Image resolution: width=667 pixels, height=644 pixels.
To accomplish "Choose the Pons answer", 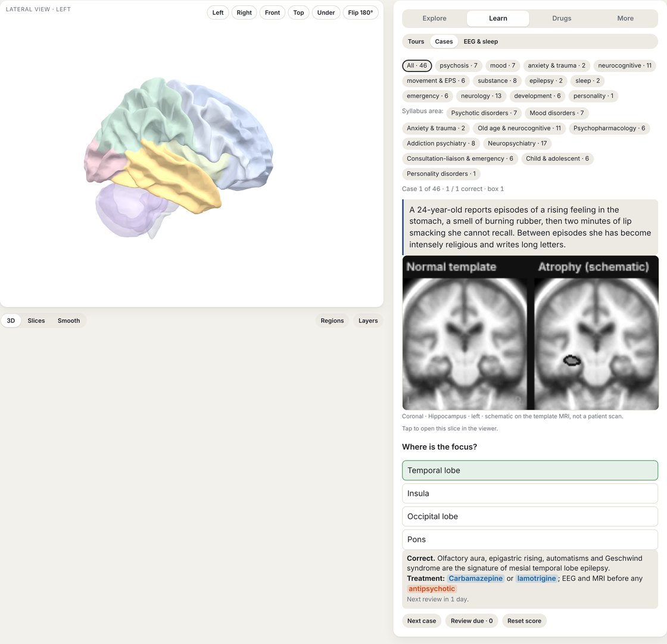I will [530, 539].
